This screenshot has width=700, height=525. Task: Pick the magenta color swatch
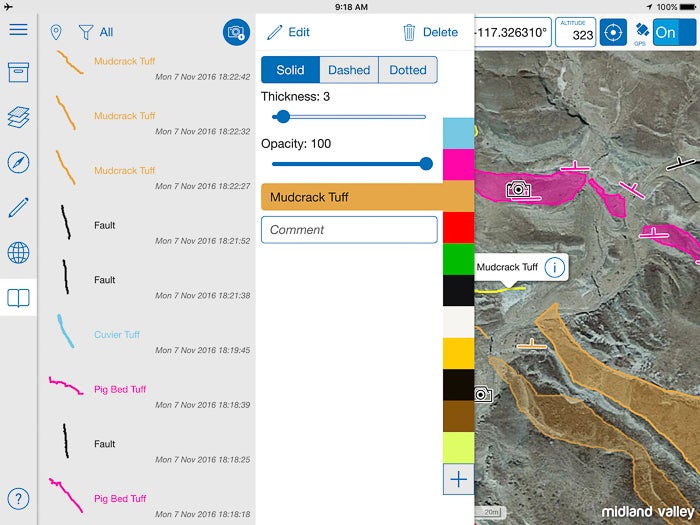point(458,164)
